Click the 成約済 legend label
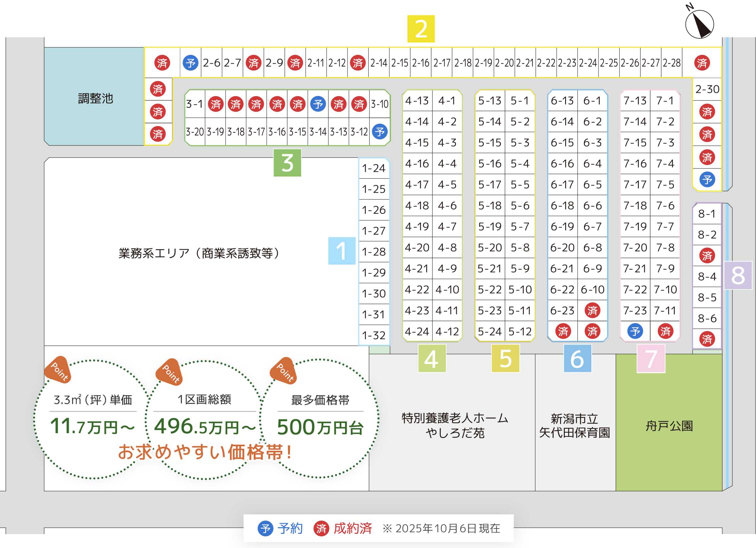The width and height of the screenshot is (756, 548). pos(353,528)
